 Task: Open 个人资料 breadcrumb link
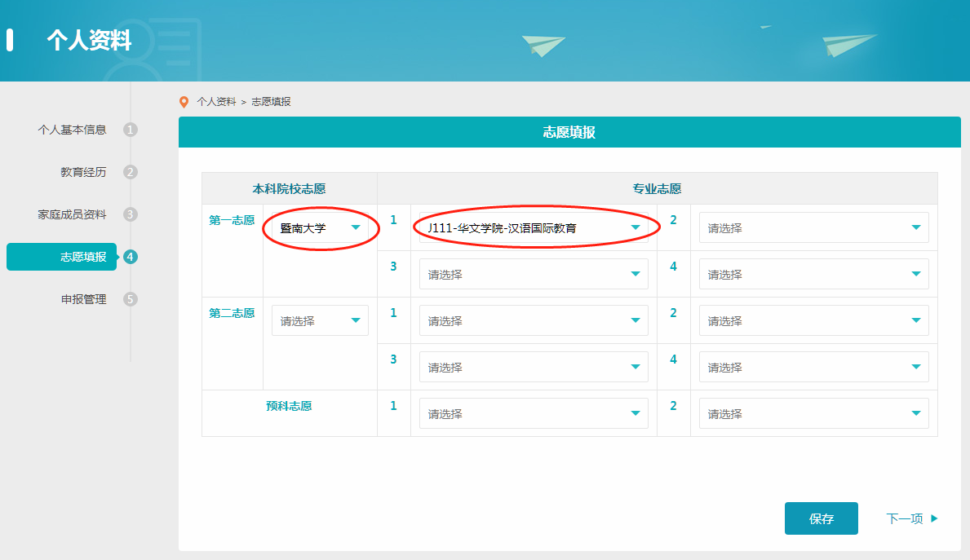point(216,101)
